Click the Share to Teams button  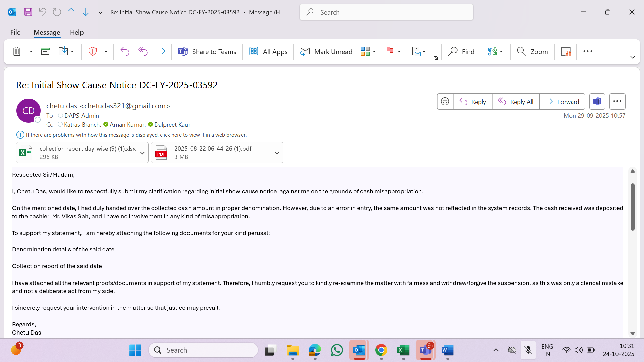tap(207, 52)
